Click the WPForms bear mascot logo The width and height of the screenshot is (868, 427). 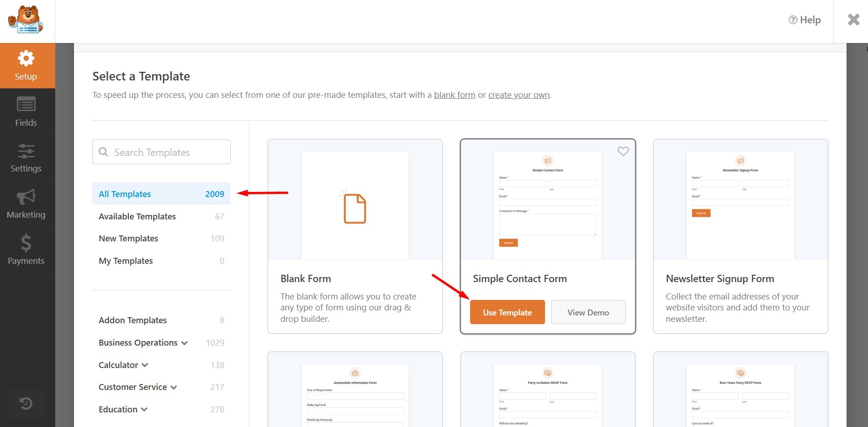[26, 20]
